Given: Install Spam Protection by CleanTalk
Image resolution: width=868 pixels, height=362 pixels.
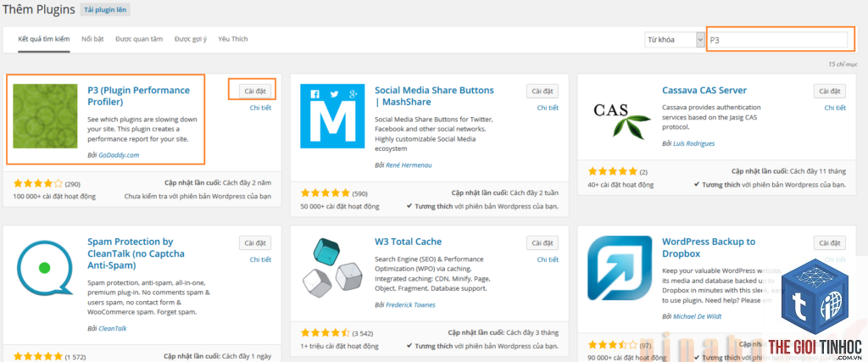Looking at the screenshot, I should pos(255,242).
